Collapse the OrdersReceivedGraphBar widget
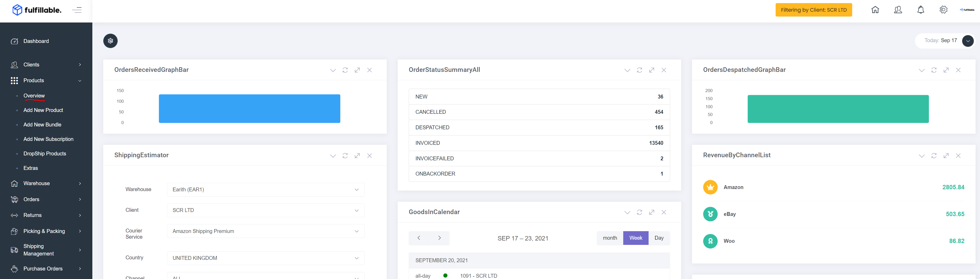Image resolution: width=980 pixels, height=279 pixels. tap(333, 70)
